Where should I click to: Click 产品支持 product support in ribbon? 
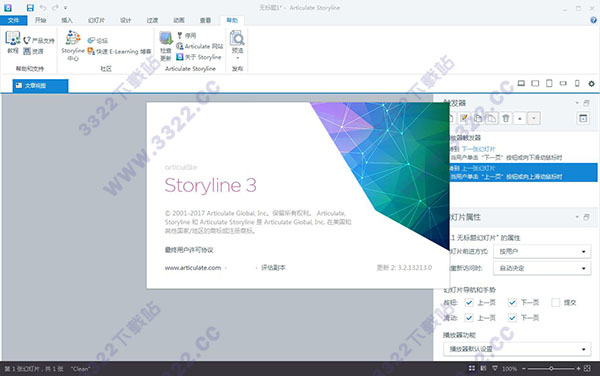(39, 40)
